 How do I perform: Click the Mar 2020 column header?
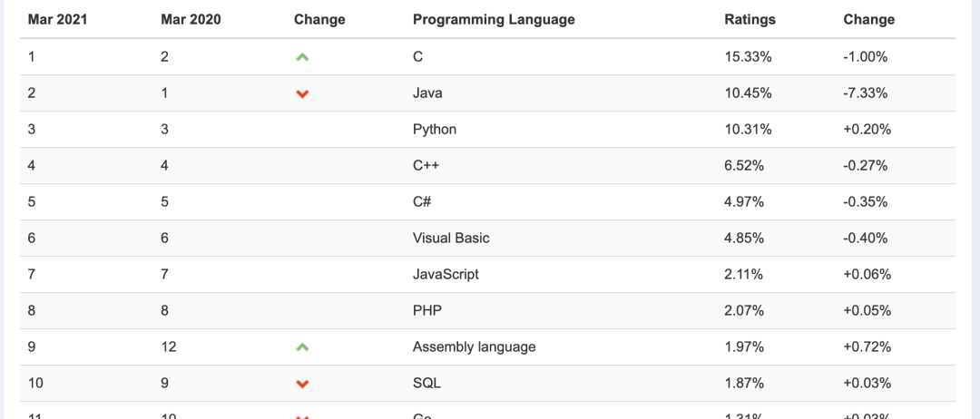191,19
